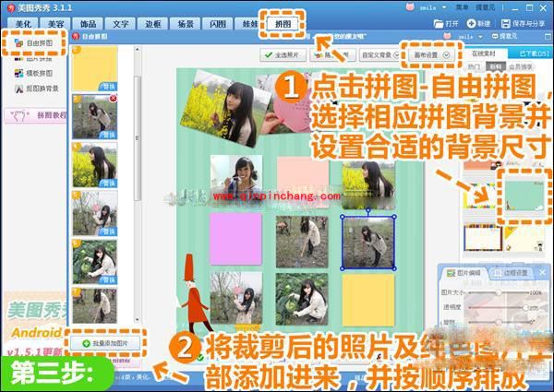Open the 拼图教程 tutorial link
Image resolution: width=554 pixels, height=392 pixels.
click(x=37, y=115)
